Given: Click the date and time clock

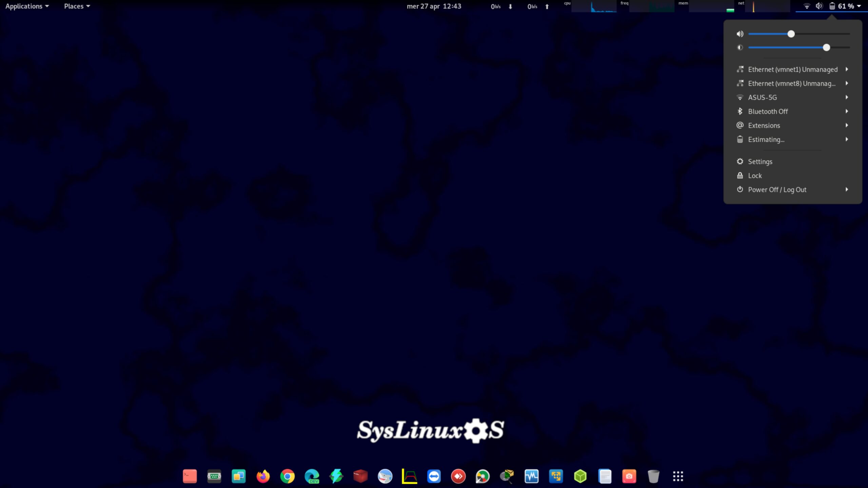Looking at the screenshot, I should (x=434, y=6).
